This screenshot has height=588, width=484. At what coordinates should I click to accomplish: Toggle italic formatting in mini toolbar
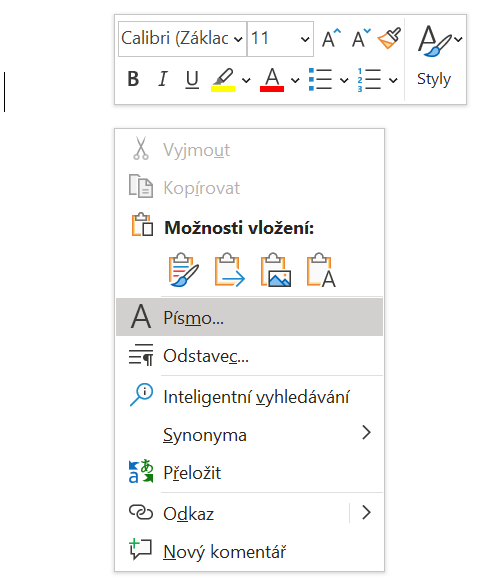coord(162,79)
